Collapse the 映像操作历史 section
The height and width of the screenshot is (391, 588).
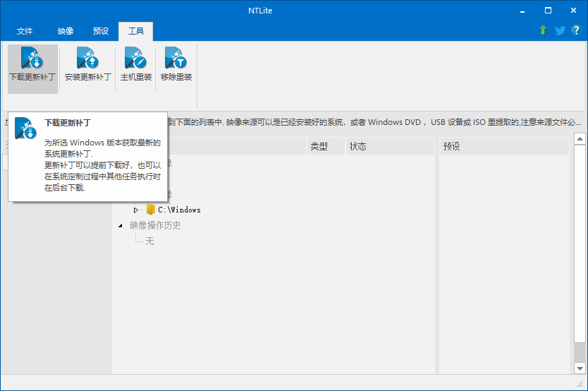[x=121, y=226]
